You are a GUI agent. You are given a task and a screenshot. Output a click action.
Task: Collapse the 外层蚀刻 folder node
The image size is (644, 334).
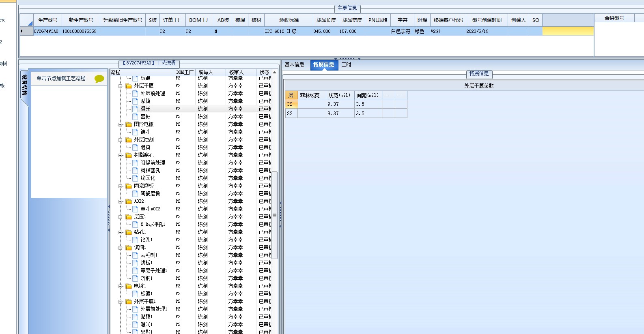pyautogui.click(x=121, y=140)
